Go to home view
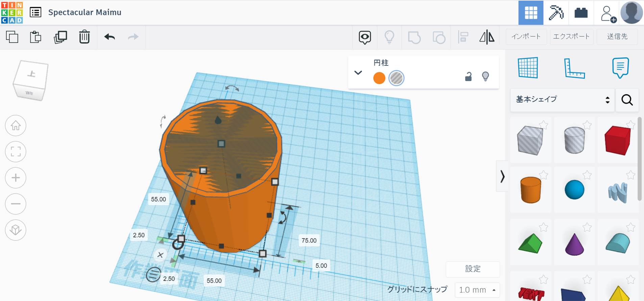 16,126
